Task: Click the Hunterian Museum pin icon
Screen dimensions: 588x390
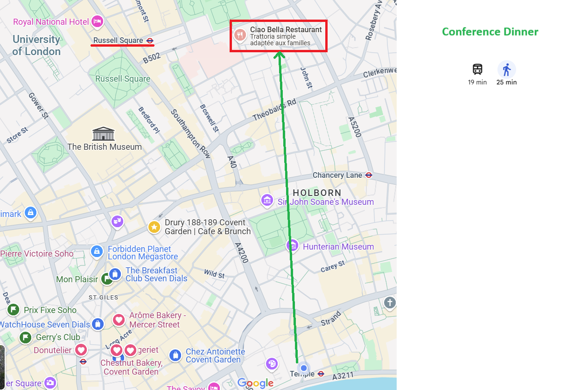Action: point(293,245)
